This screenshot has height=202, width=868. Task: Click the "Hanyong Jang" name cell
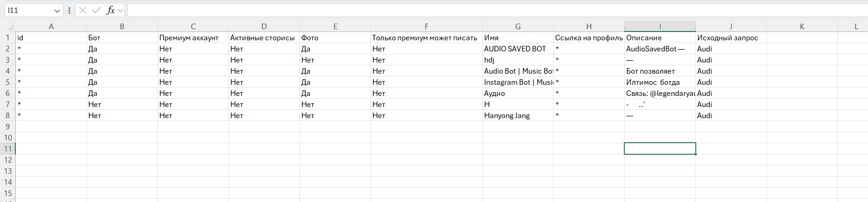(518, 115)
